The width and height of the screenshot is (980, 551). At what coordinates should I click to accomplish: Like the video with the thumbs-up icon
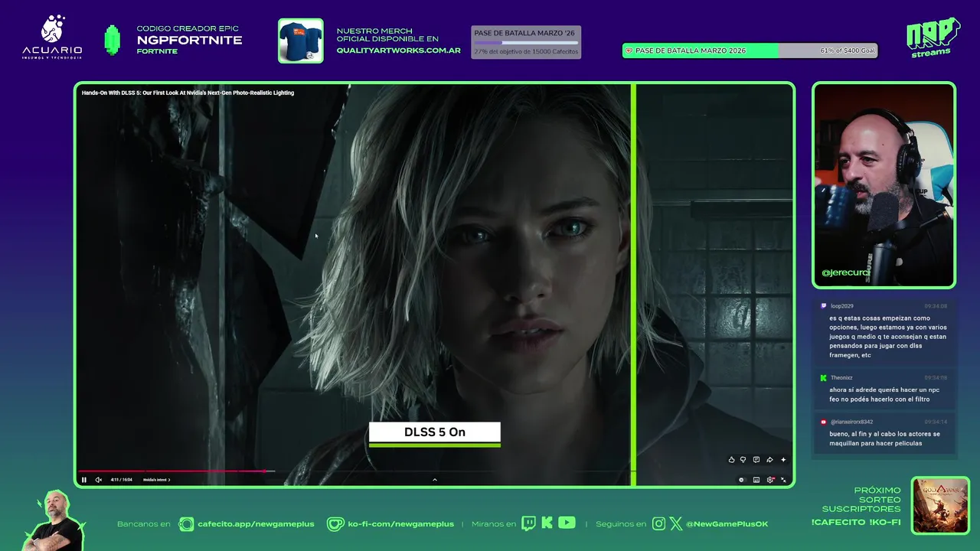pyautogui.click(x=731, y=460)
